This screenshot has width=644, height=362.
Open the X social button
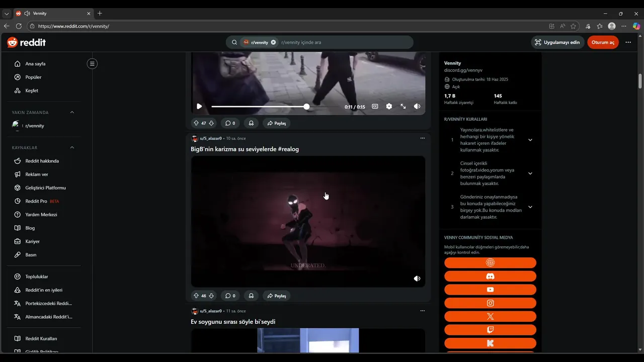tap(490, 317)
